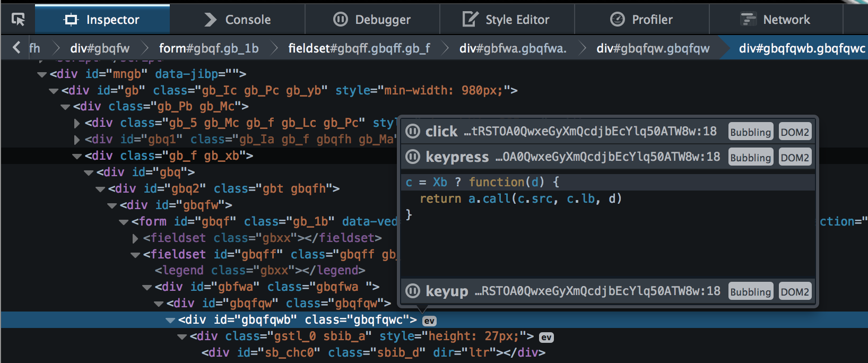The image size is (868, 363).
Task: Switch to the Style Editor tab
Action: pyautogui.click(x=507, y=20)
